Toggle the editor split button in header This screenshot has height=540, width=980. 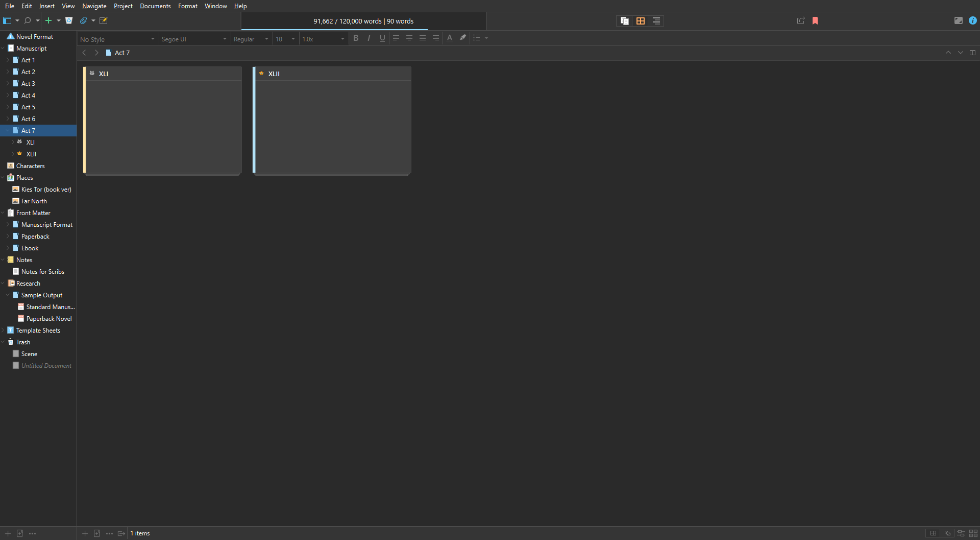click(972, 53)
